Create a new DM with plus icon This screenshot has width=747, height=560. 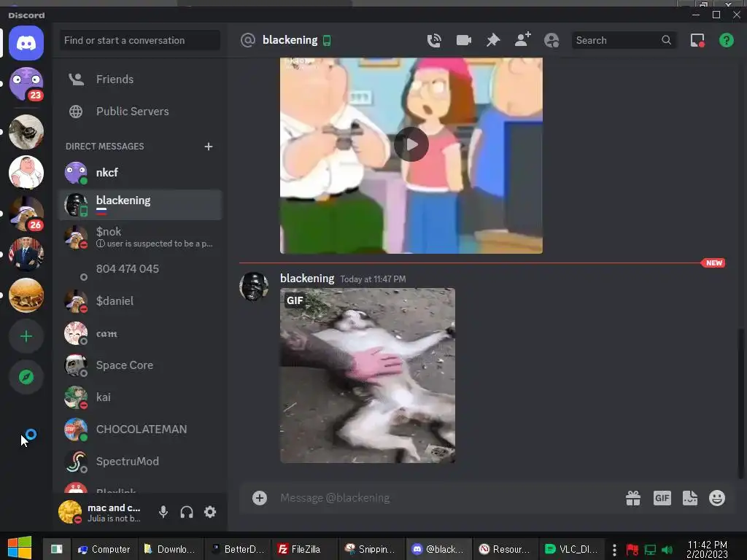click(x=208, y=146)
